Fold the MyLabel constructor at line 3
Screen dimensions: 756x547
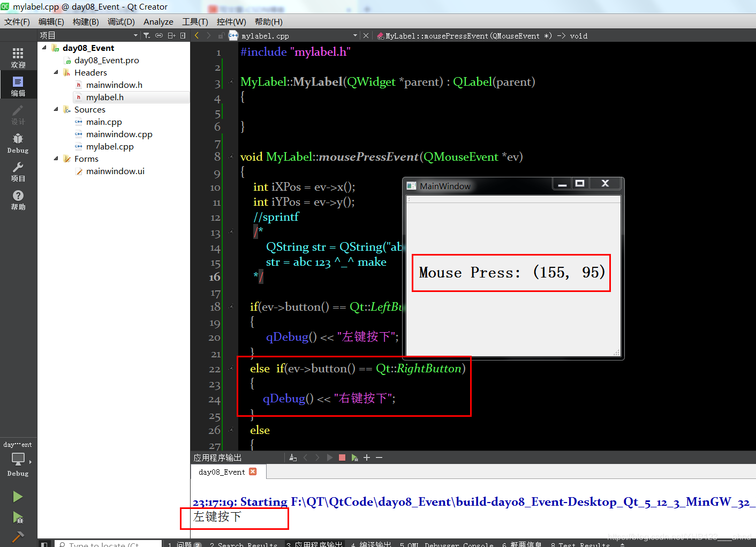[231, 82]
